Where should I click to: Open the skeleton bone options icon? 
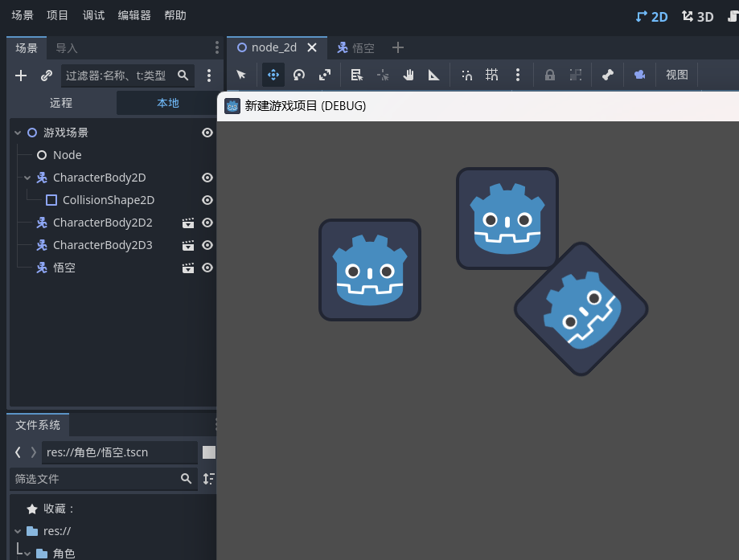pyautogui.click(x=608, y=75)
